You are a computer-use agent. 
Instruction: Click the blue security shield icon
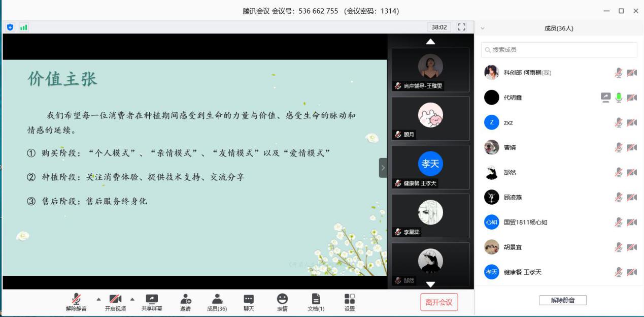click(10, 27)
